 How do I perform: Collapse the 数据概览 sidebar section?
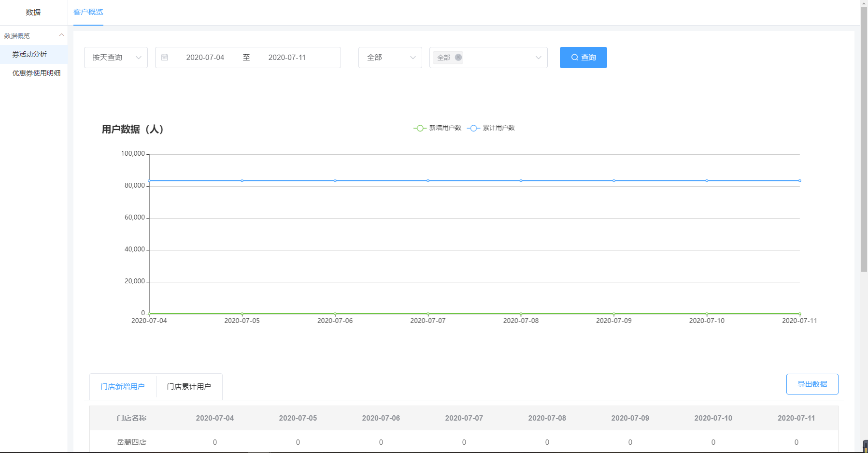[61, 35]
